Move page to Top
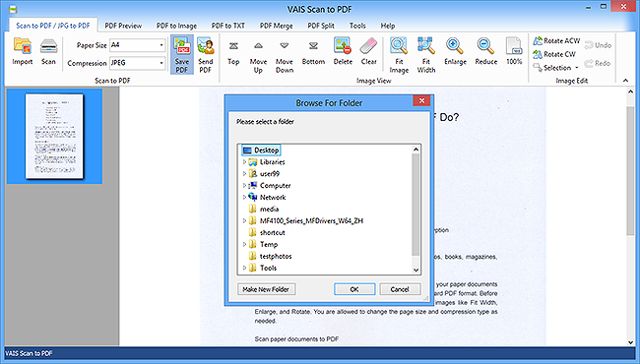This screenshot has width=640, height=364. (233, 52)
